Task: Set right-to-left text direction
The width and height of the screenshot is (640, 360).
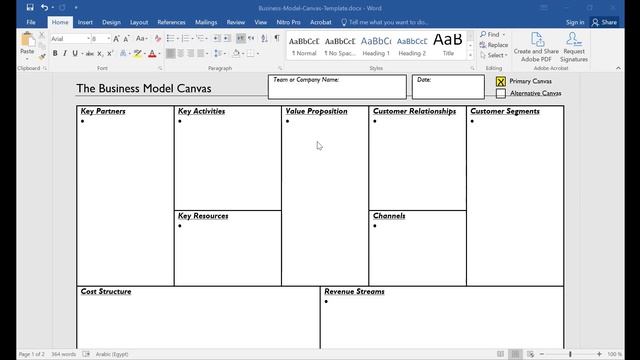Action: pos(251,38)
